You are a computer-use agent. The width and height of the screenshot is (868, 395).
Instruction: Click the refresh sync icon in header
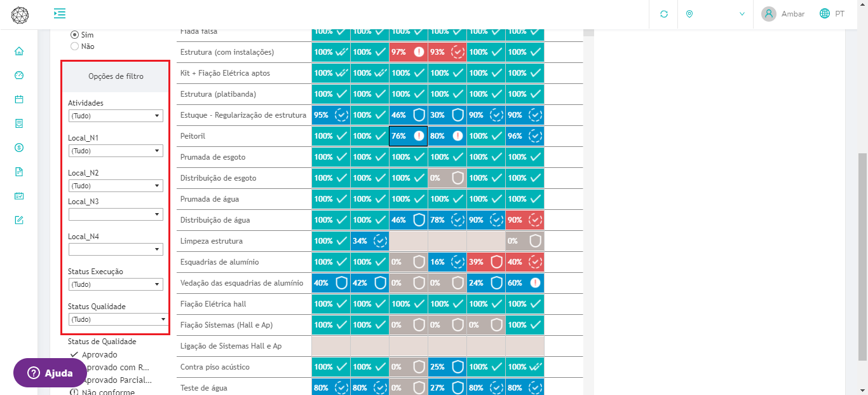[664, 14]
